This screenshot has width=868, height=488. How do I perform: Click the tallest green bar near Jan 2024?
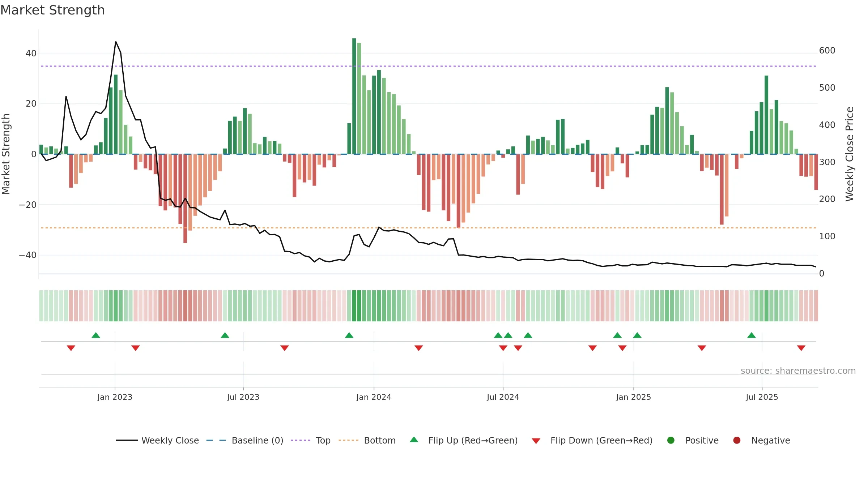pyautogui.click(x=354, y=96)
